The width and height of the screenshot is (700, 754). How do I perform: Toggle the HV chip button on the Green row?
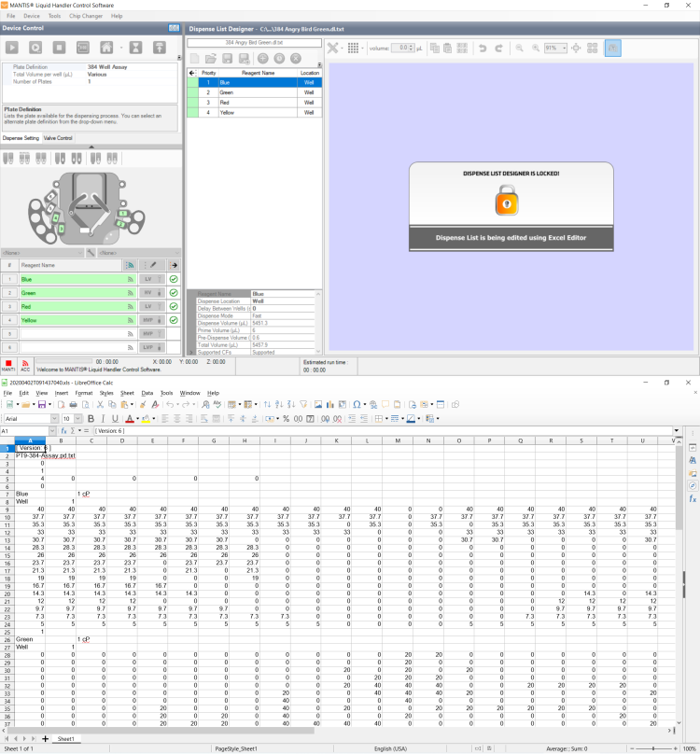click(x=152, y=292)
